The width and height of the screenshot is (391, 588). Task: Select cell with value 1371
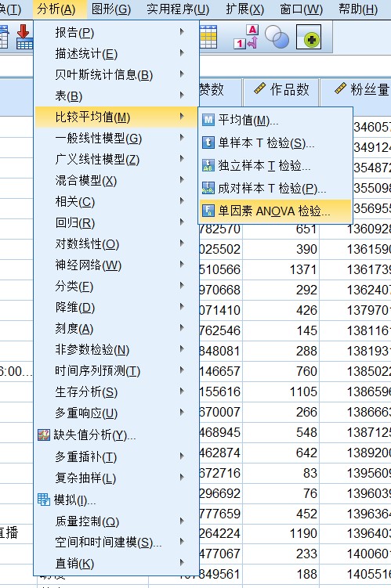click(x=281, y=269)
